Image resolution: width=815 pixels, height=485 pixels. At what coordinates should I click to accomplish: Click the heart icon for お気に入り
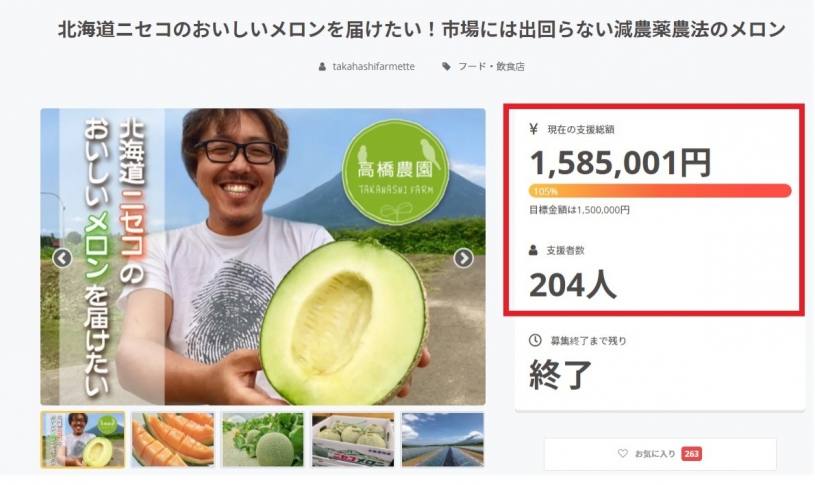tap(623, 453)
